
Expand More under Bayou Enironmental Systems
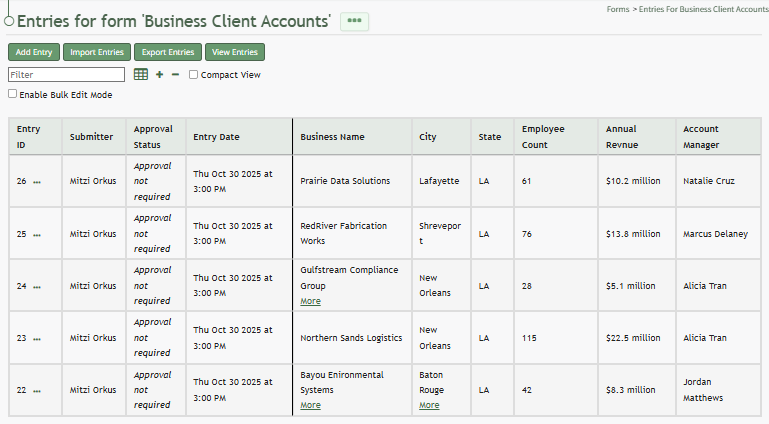(310, 405)
